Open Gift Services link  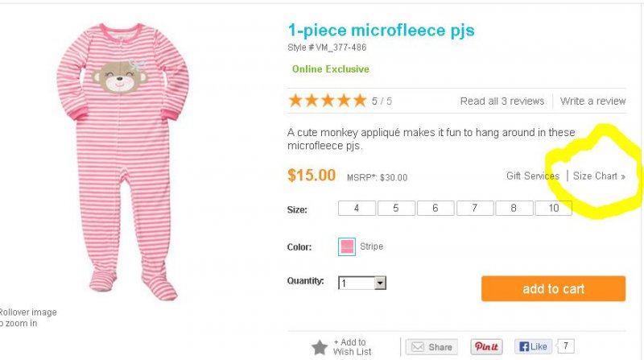[x=532, y=176]
